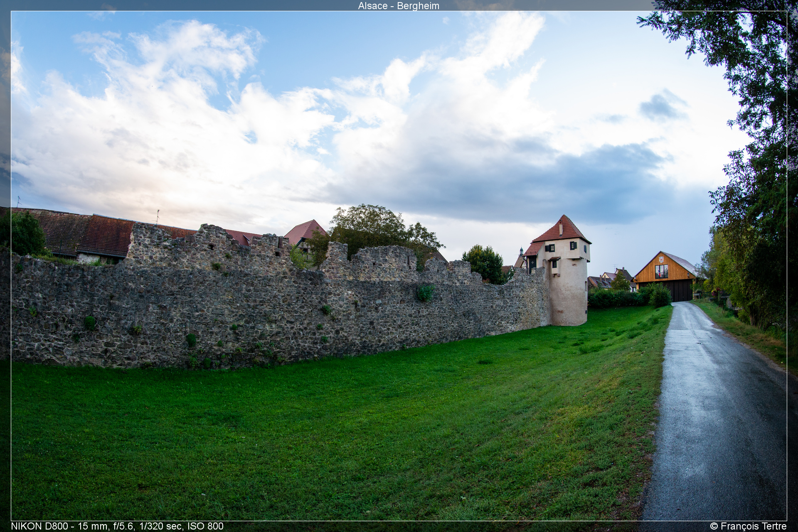798x532 pixels.
Task: Click the main photo of the stone wall
Action: click(x=399, y=266)
